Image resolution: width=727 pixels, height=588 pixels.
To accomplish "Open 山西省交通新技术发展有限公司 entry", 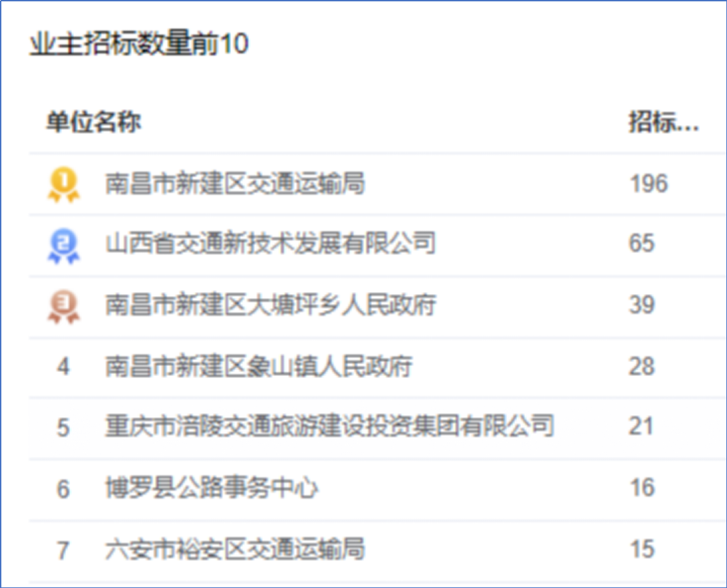I will (271, 243).
